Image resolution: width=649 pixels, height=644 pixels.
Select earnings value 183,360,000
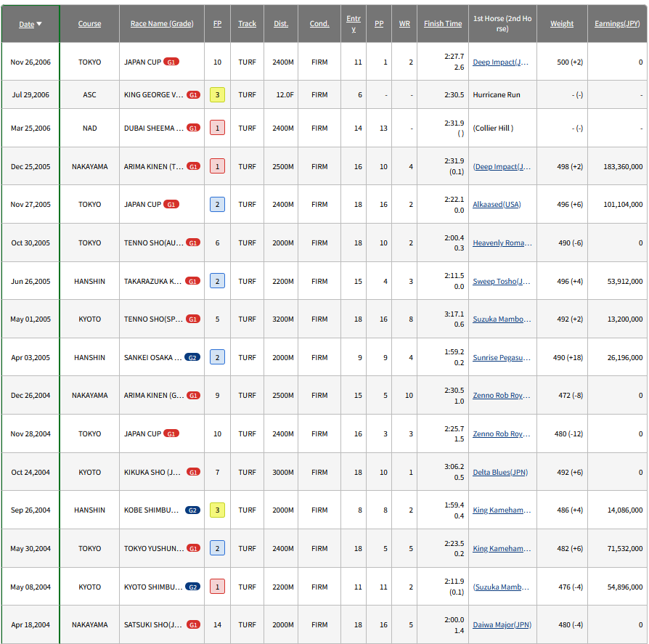(623, 166)
